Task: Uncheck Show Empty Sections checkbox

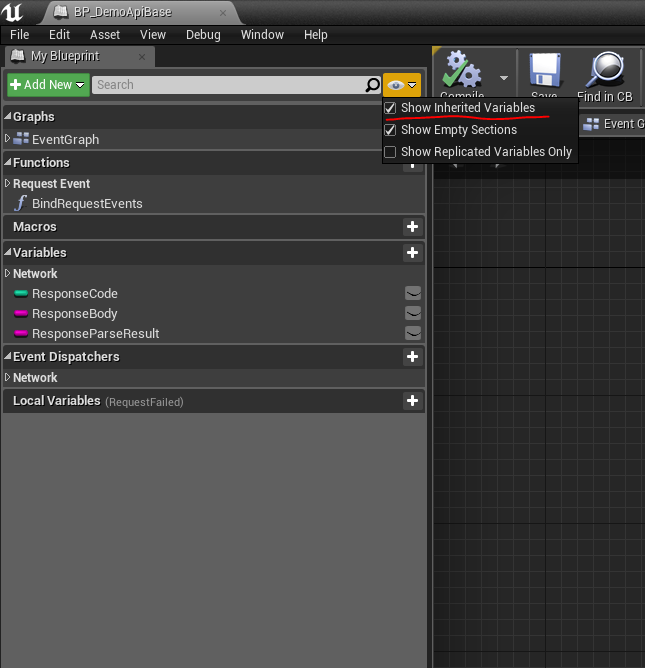Action: pos(390,130)
